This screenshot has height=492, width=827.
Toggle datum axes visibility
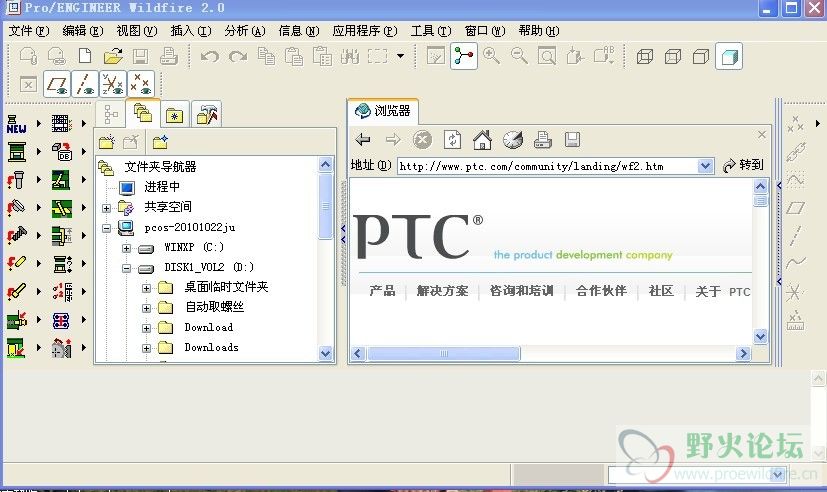pos(84,84)
